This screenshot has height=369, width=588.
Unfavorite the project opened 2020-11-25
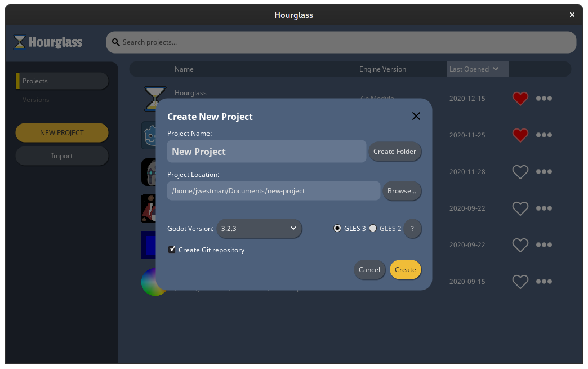(x=520, y=135)
